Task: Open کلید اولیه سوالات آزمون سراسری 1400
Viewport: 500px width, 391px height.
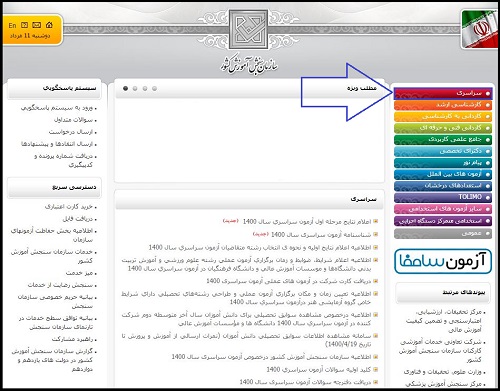Action: 319,369
